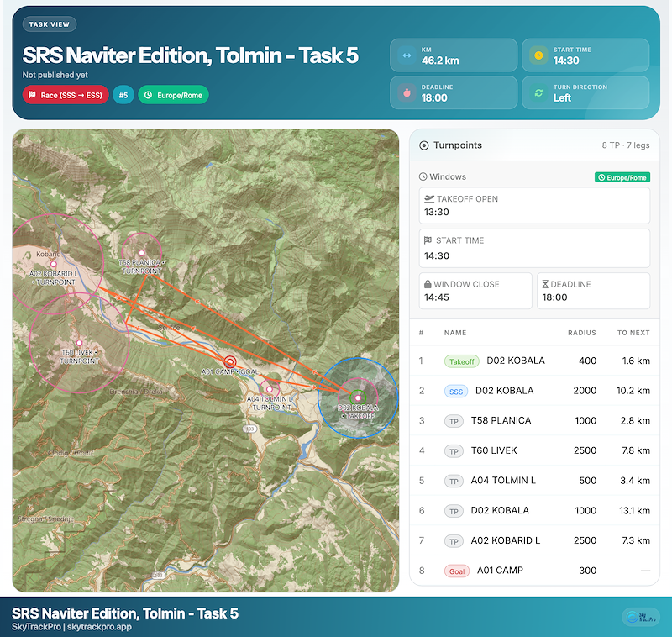The height and width of the screenshot is (637, 672).
Task: Click the TO NEXT column header
Action: [x=633, y=333]
